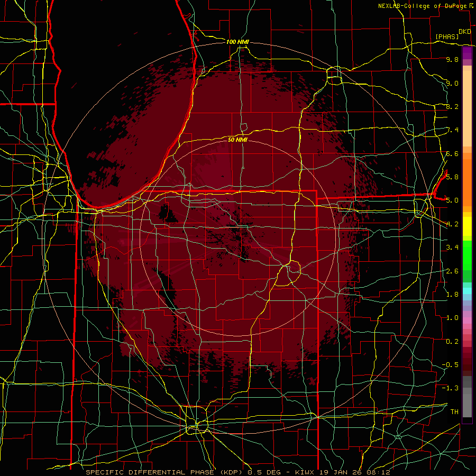This screenshot has height=476, width=476.
Task: Click the pink segment of the color bar
Action: point(467,321)
